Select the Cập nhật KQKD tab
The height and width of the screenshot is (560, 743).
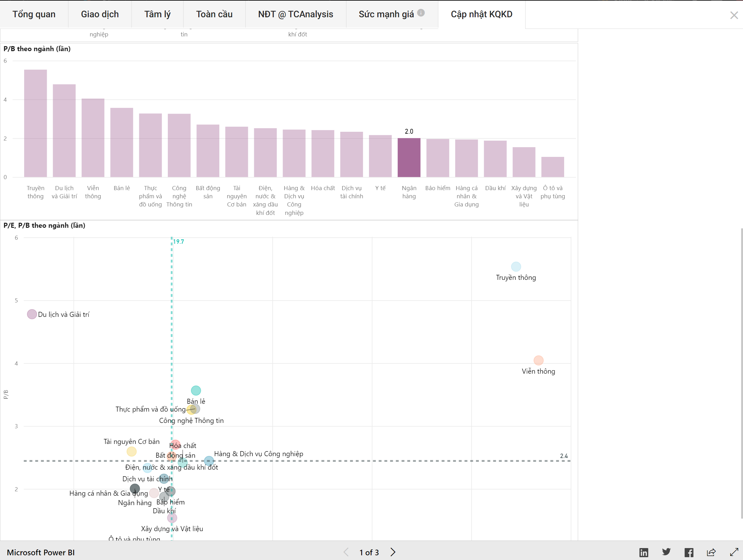pos(481,14)
